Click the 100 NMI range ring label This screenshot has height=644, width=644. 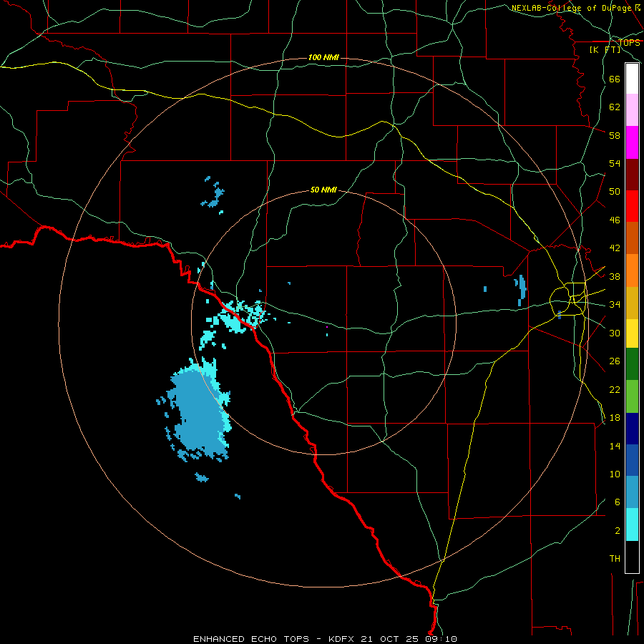pos(323,57)
